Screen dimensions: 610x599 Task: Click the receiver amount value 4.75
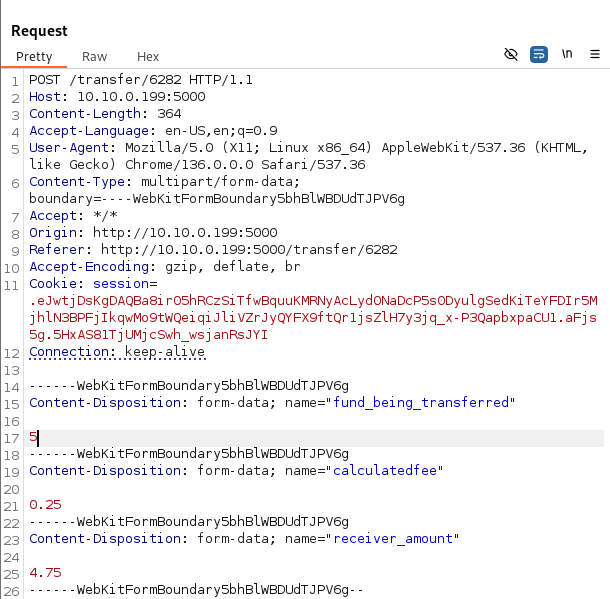pos(45,573)
